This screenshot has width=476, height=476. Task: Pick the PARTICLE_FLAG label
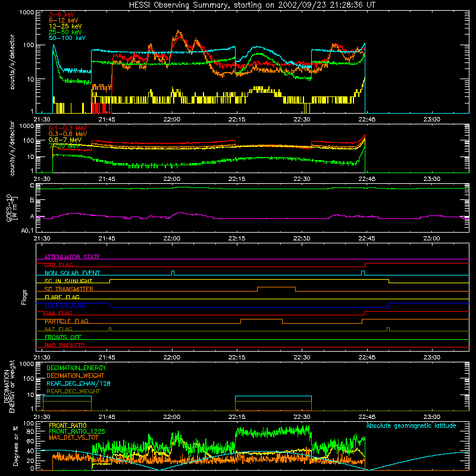coord(67,321)
